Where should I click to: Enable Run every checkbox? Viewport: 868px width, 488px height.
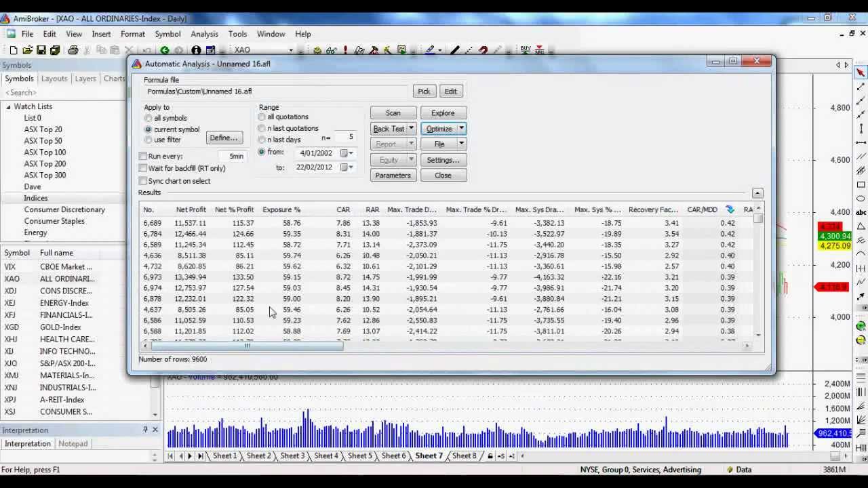tap(143, 156)
